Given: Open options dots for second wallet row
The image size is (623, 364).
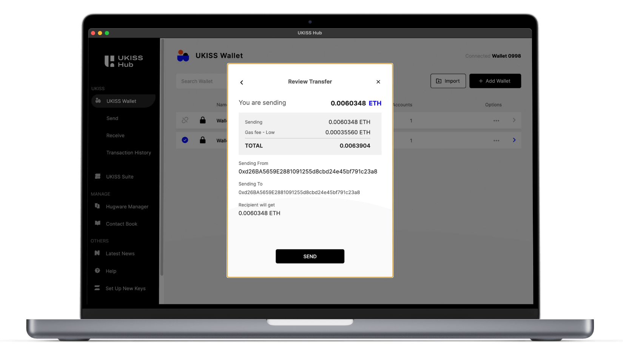Looking at the screenshot, I should (496, 141).
